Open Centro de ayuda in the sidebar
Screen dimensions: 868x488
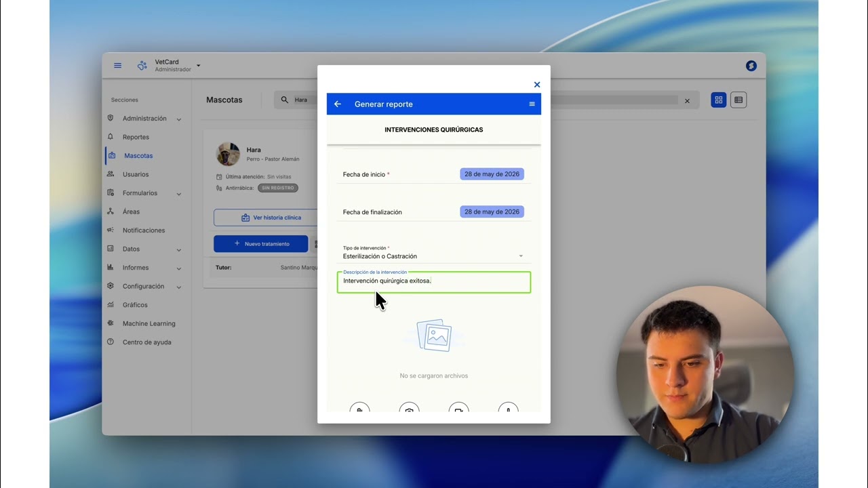coord(146,342)
